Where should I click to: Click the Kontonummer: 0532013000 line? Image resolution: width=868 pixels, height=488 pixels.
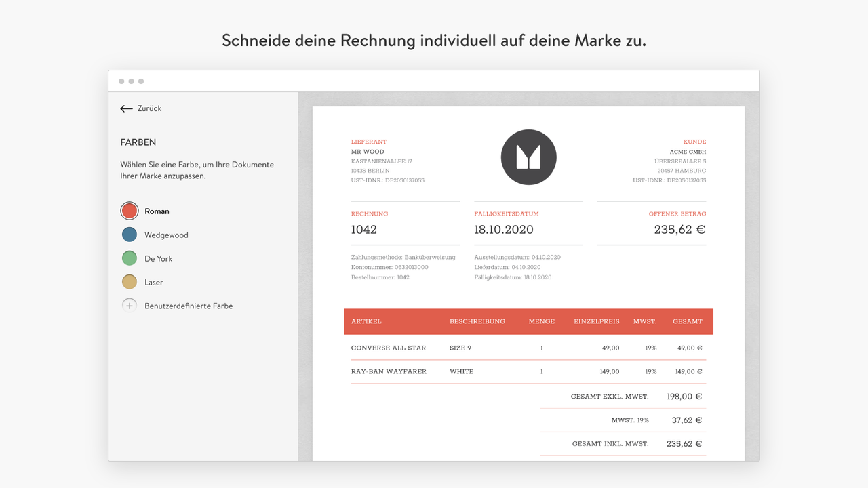(390, 268)
